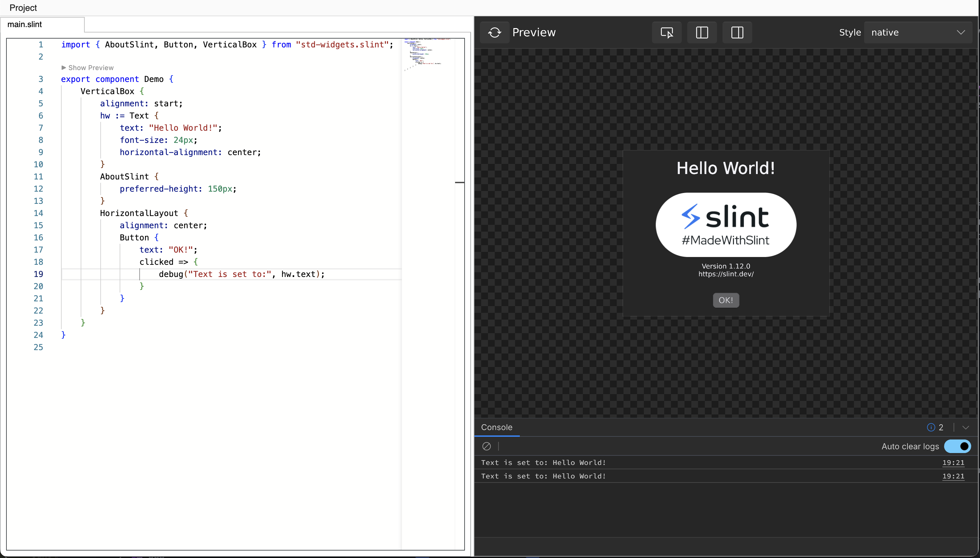Disable the Auto clear logs toggle

click(958, 446)
